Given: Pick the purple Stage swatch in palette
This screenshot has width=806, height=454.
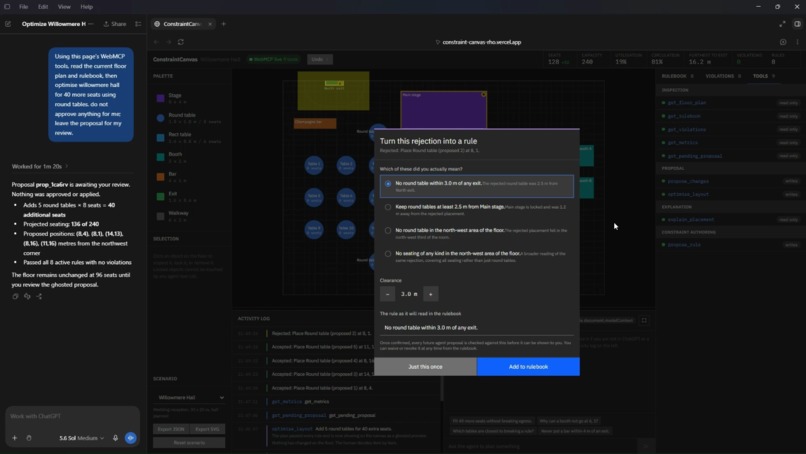Looking at the screenshot, I should [160, 98].
